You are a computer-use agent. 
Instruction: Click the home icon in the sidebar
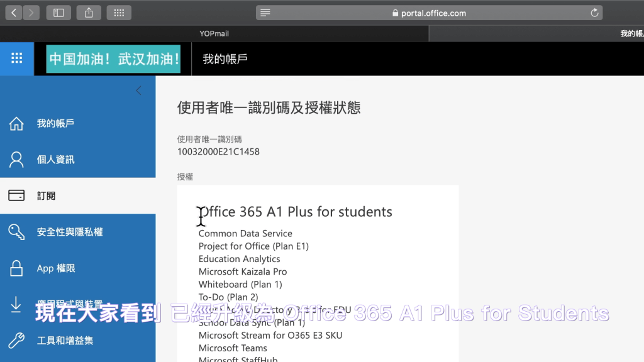16,124
